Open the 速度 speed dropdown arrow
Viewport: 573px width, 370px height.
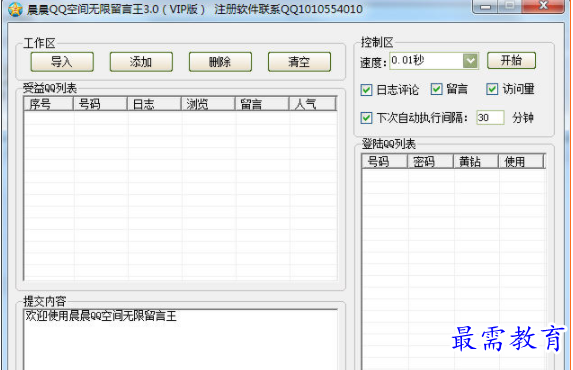470,61
